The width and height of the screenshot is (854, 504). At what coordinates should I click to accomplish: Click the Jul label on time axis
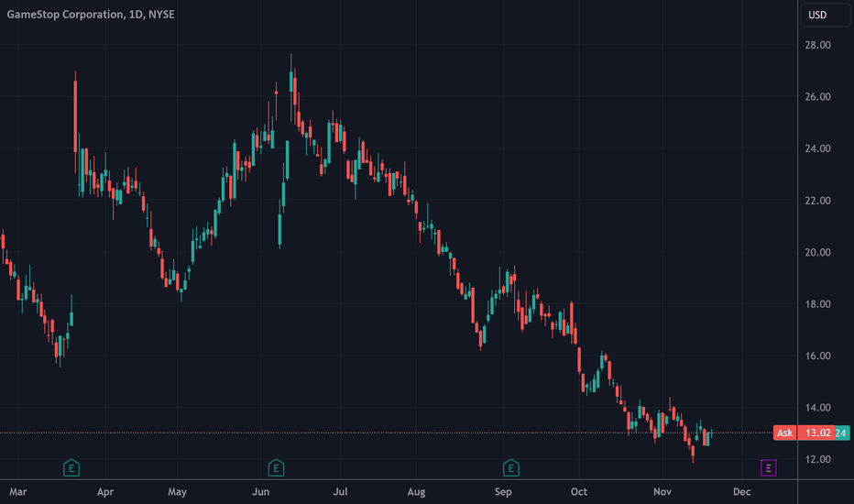[340, 491]
